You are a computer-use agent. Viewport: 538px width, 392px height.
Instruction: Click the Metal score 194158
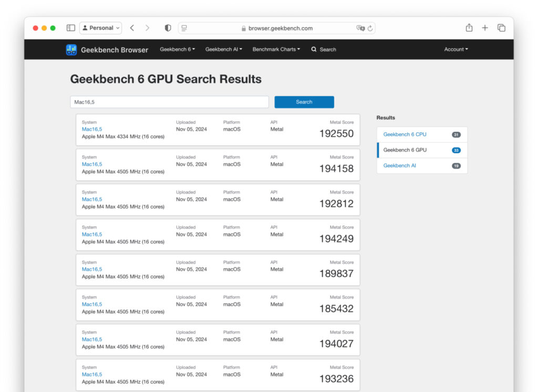(336, 169)
